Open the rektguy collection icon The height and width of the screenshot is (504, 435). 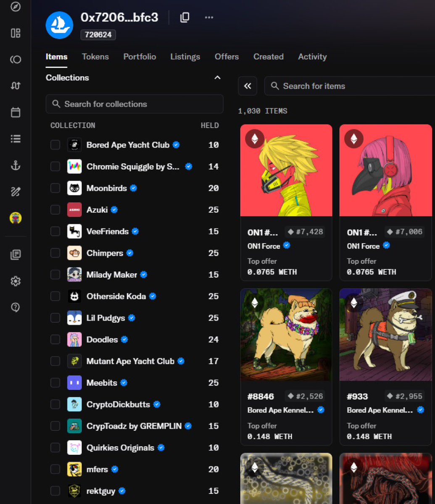tap(74, 491)
